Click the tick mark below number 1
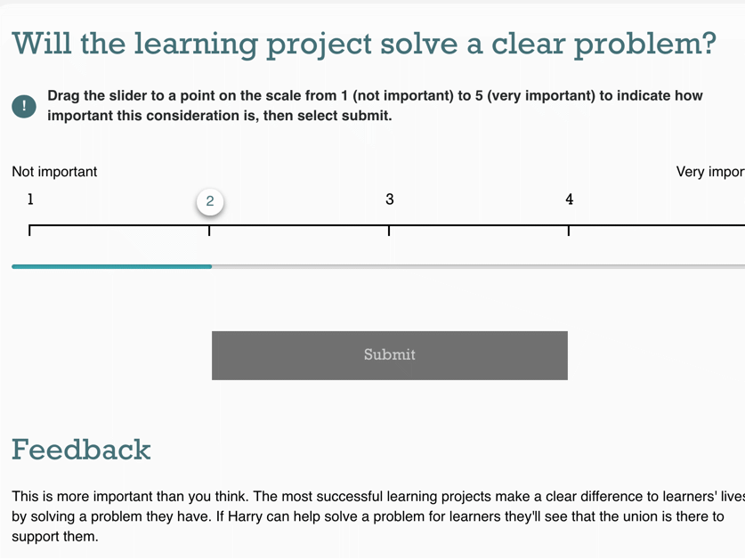The image size is (745, 560). pos(29,231)
